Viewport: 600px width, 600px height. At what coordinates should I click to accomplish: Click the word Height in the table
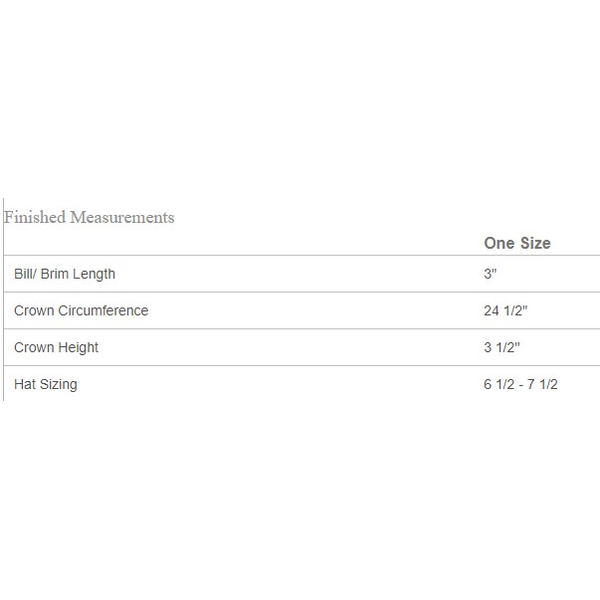point(78,348)
